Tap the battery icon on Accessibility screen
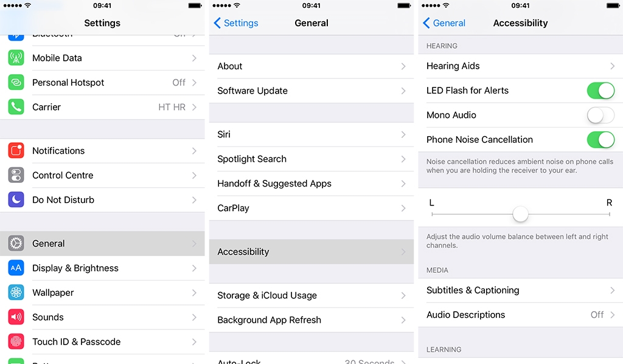The height and width of the screenshot is (364, 623). click(613, 5)
